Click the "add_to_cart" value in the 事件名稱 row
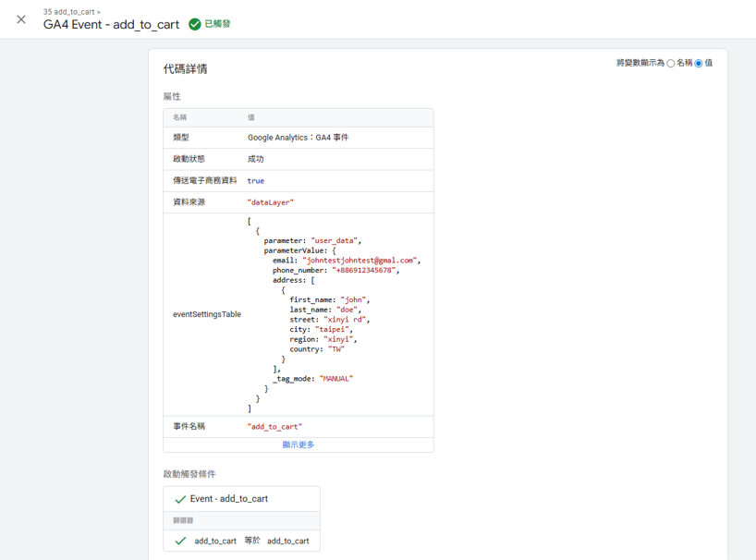The image size is (756, 560). tap(274, 427)
